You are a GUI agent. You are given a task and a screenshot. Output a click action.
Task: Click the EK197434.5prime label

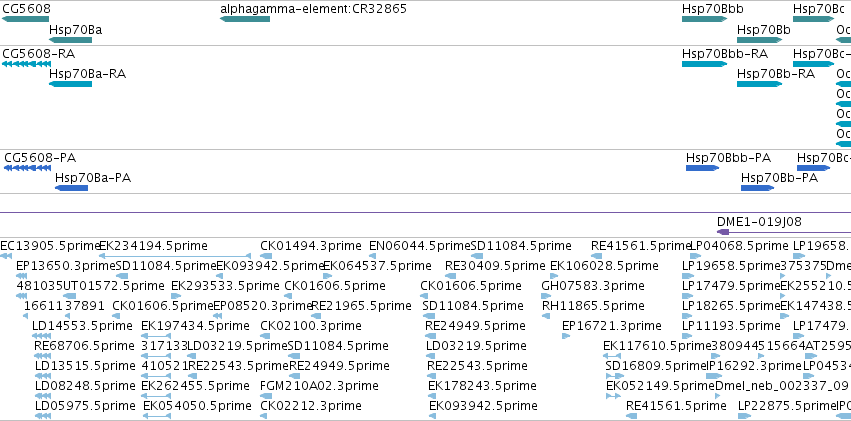[x=195, y=326]
